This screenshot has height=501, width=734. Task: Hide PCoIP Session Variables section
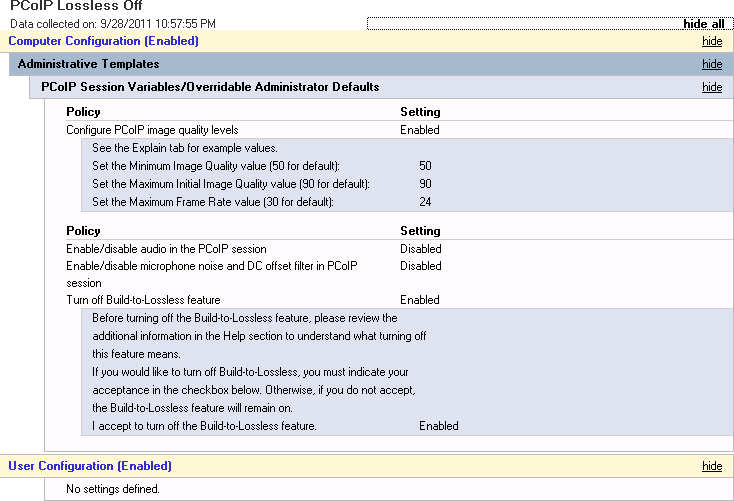click(x=712, y=87)
